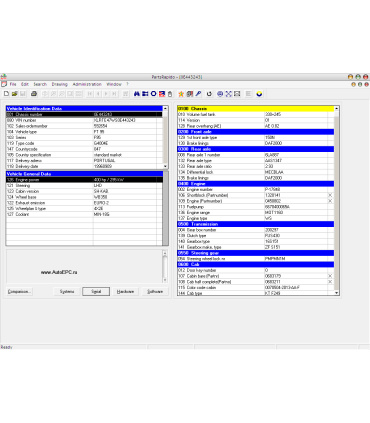Click the blue and yellow circle icon

click(259, 94)
